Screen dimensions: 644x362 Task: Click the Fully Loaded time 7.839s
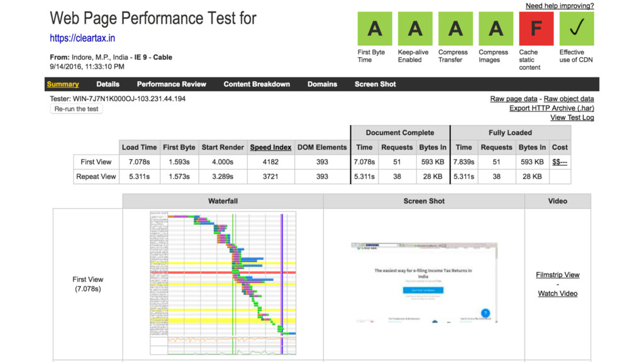[x=464, y=162]
